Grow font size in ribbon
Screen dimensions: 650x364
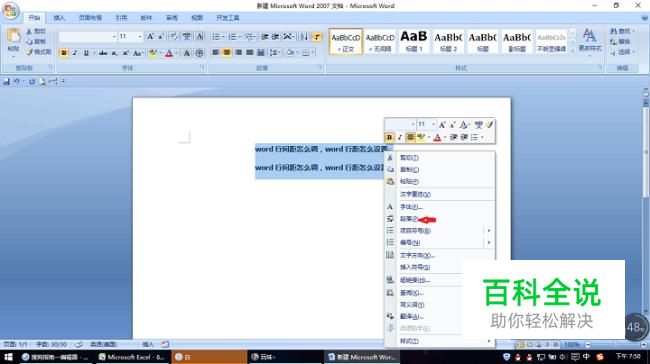150,36
